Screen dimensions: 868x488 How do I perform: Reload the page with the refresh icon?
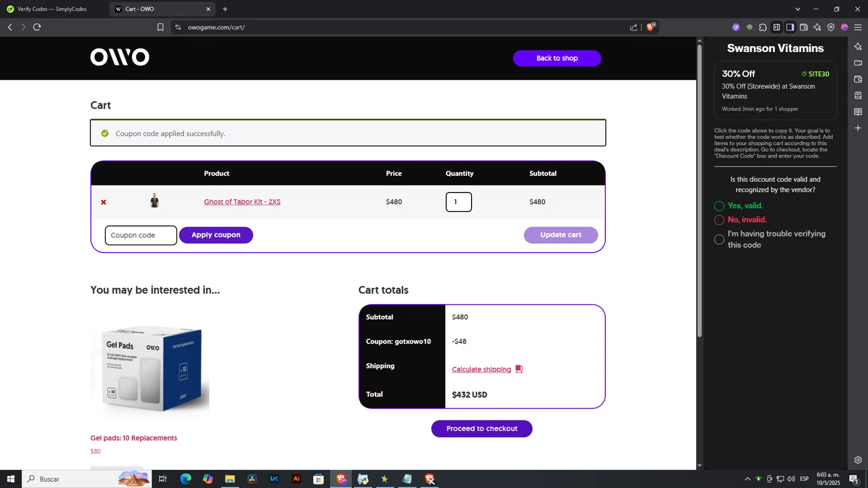pyautogui.click(x=37, y=27)
